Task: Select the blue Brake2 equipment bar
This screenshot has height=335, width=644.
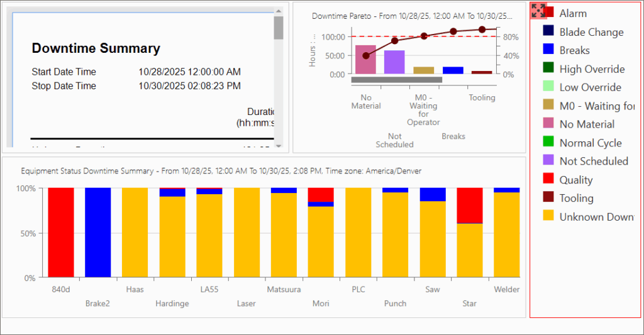Action: (x=98, y=233)
